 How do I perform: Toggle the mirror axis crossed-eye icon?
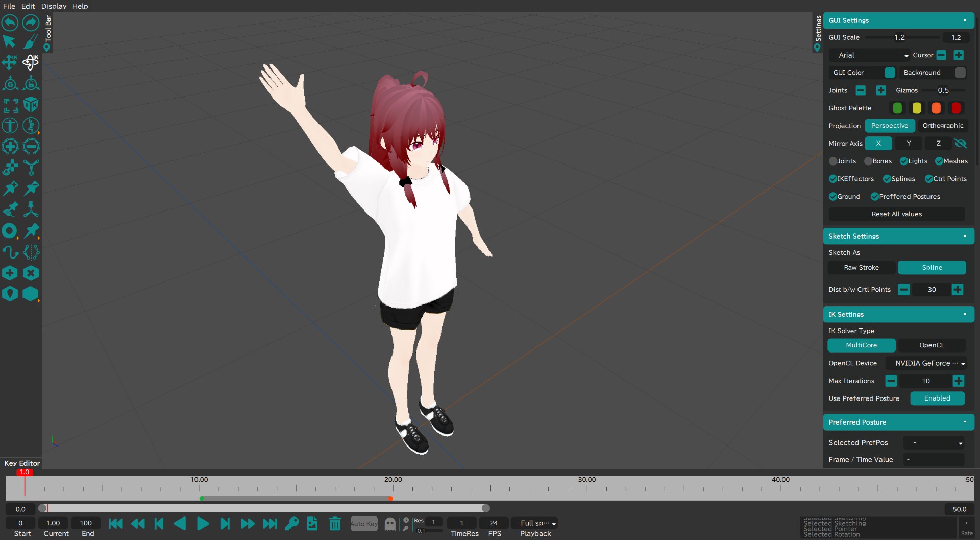pos(961,144)
